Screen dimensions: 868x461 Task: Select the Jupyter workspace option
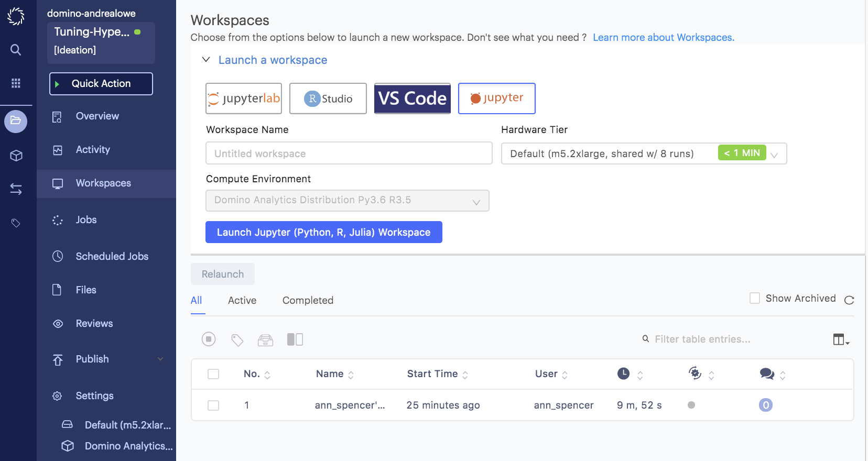click(x=497, y=98)
